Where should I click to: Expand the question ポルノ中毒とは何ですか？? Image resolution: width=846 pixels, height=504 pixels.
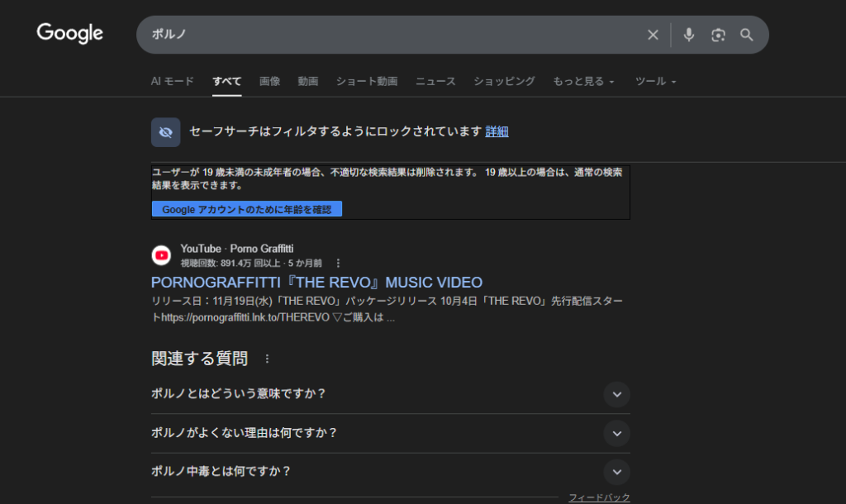(616, 472)
